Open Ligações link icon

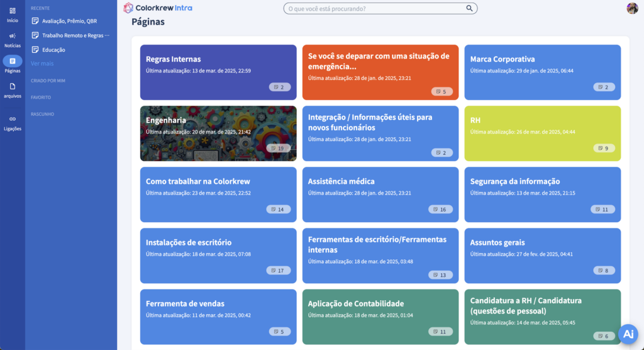point(13,119)
